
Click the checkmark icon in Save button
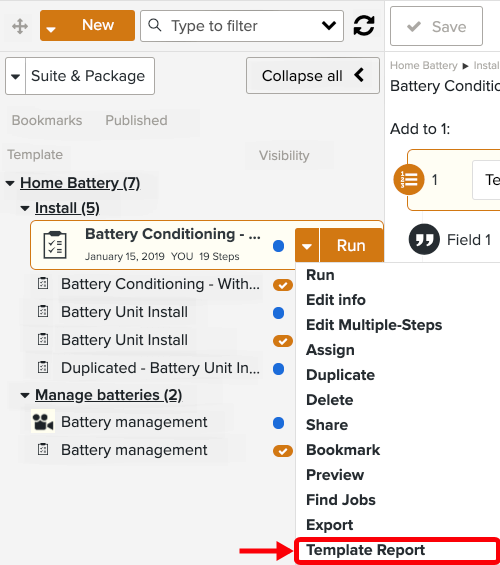point(414,26)
